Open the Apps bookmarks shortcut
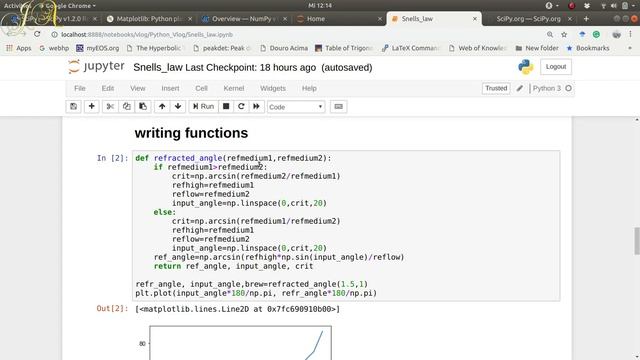Image resolution: width=640 pixels, height=360 pixels. coord(19,48)
